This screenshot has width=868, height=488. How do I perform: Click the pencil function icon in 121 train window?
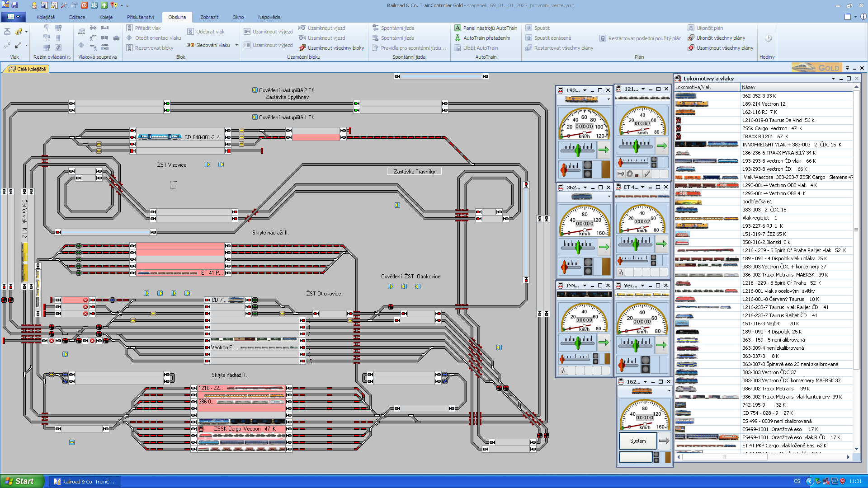(x=647, y=174)
